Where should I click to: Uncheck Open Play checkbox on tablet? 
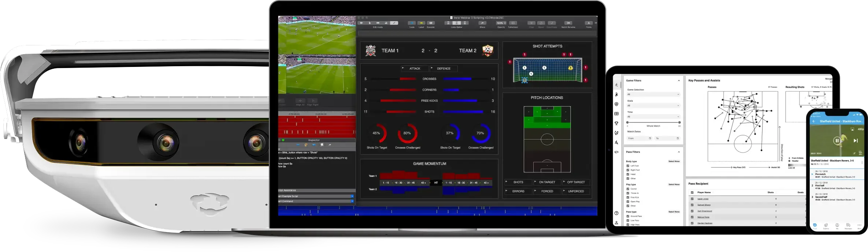click(628, 202)
